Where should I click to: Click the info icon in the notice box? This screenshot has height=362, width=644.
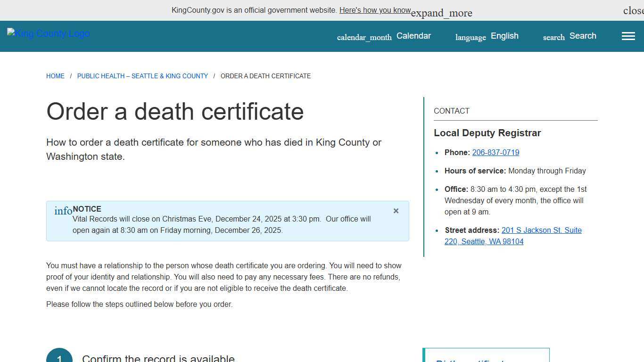(x=63, y=211)
